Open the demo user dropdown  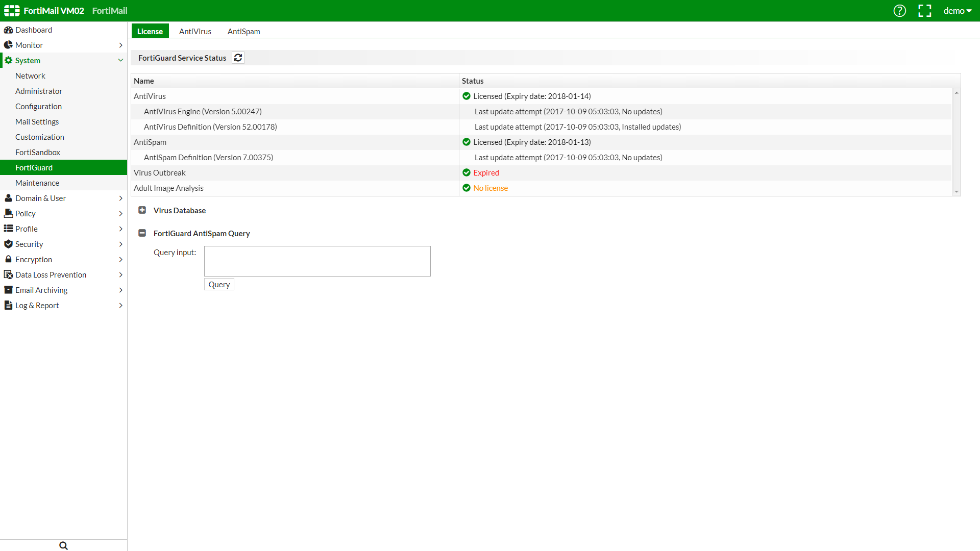(957, 11)
